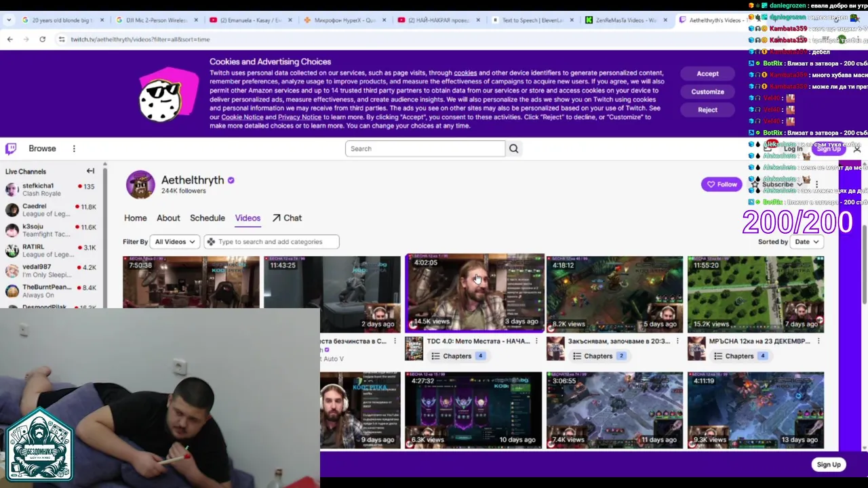This screenshot has height=488, width=868.
Task: Expand Chapters for Закъсявам video
Action: [x=599, y=356]
